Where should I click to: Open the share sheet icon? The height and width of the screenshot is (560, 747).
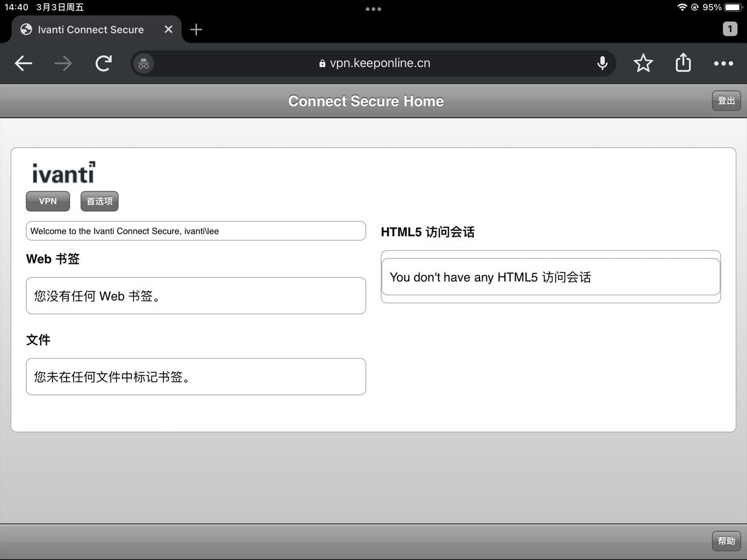683,63
